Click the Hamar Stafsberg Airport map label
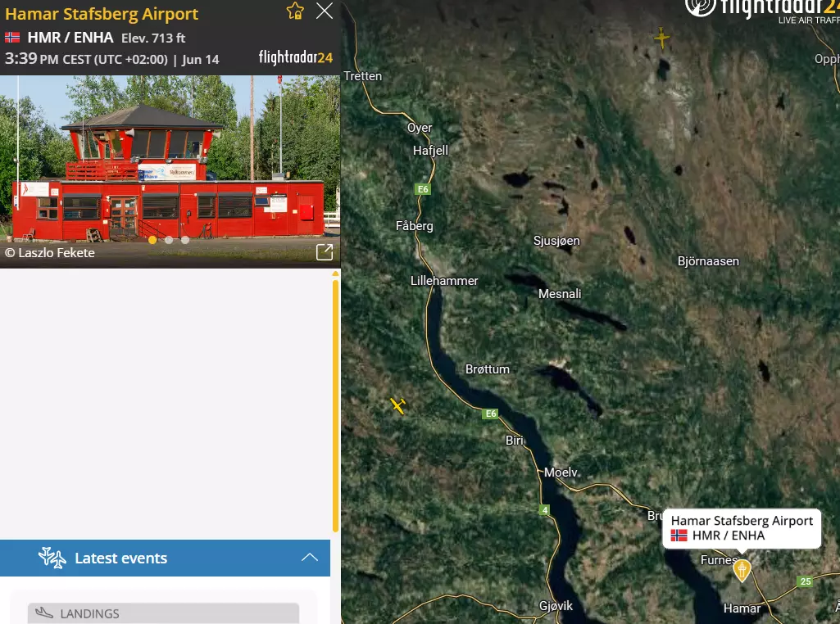 pyautogui.click(x=742, y=528)
